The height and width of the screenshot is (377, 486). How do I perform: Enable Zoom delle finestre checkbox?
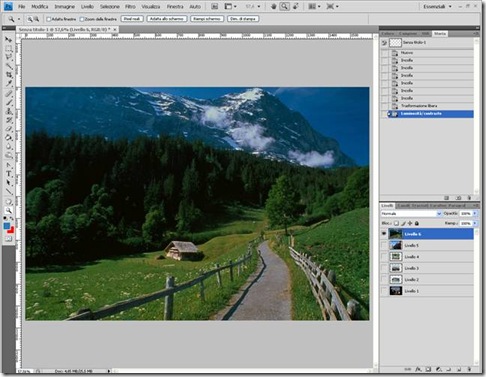pyautogui.click(x=82, y=19)
